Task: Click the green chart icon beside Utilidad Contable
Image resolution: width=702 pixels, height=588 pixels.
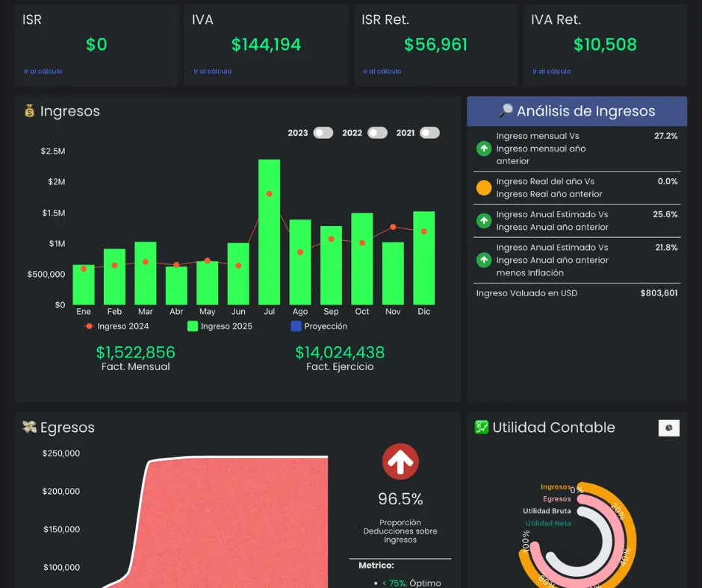Action: pos(482,427)
